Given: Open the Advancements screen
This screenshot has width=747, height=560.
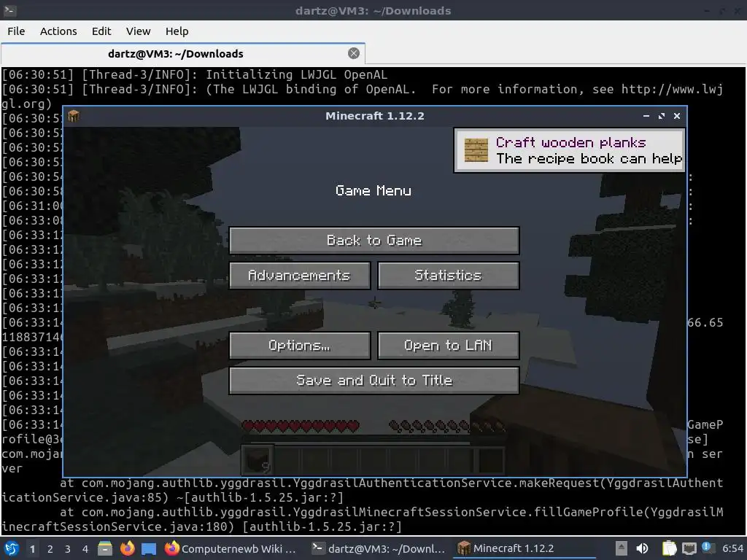Looking at the screenshot, I should 300,275.
